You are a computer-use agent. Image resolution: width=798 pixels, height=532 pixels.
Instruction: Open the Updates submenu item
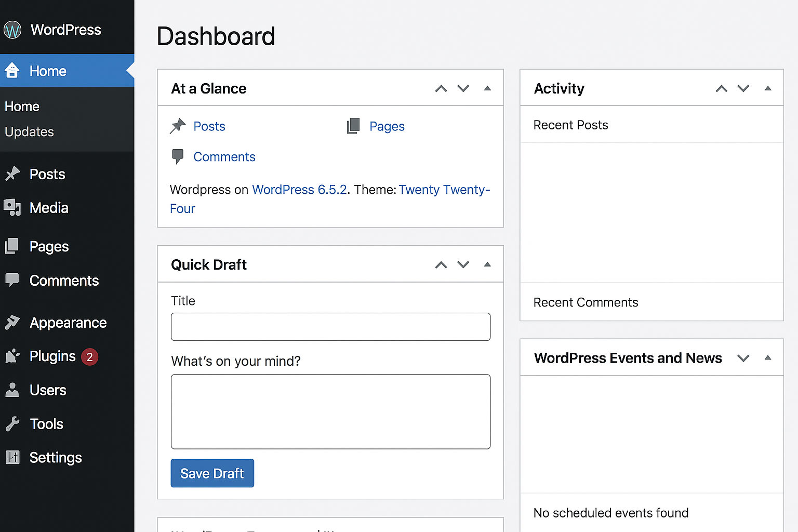29,132
